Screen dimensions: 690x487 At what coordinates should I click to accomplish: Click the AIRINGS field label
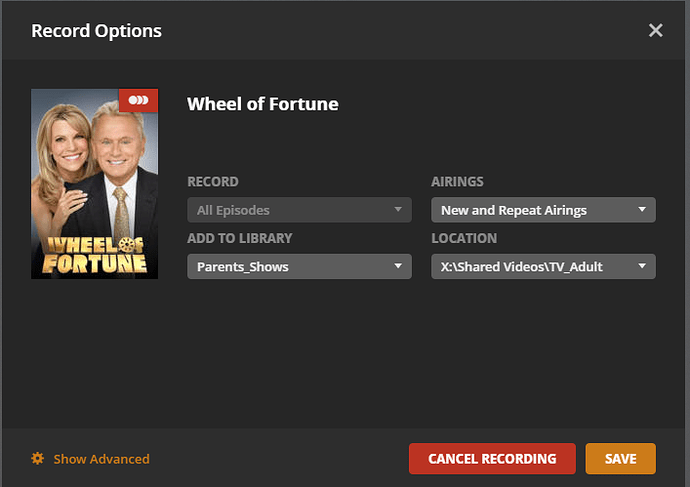(457, 182)
